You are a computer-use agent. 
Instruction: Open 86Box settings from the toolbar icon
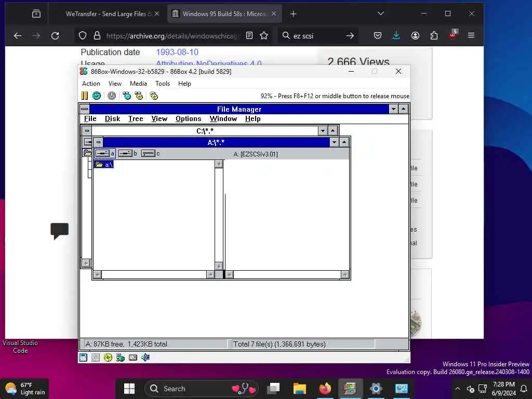coord(154,96)
